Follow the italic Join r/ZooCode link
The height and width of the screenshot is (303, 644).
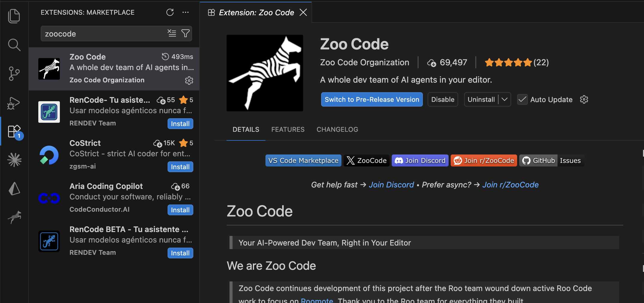tap(510, 185)
